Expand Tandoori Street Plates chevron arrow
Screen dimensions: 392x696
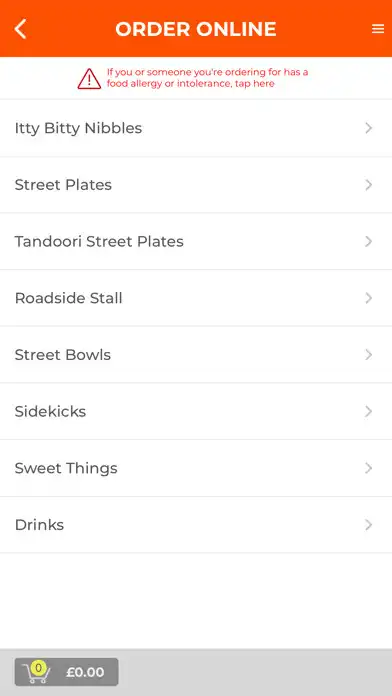[x=368, y=241]
